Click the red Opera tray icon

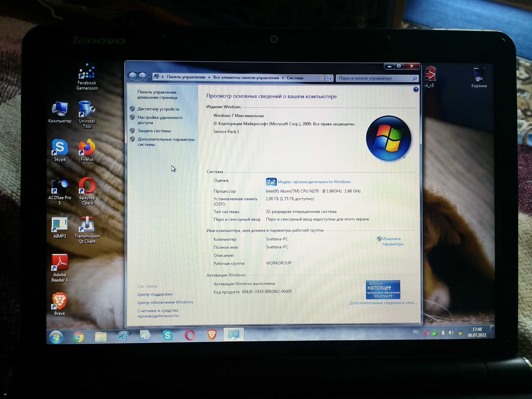pos(426,333)
